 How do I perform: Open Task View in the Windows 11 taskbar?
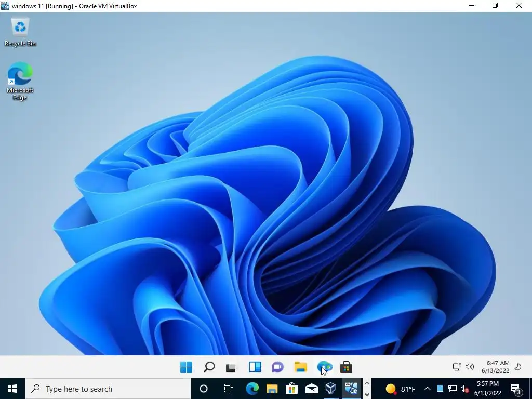pos(231,367)
